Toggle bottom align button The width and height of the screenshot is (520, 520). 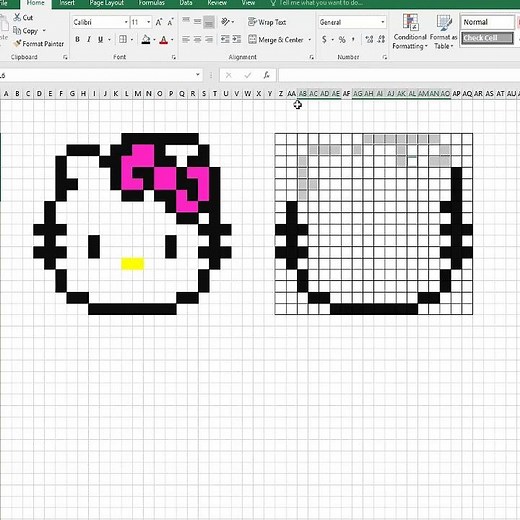point(209,22)
